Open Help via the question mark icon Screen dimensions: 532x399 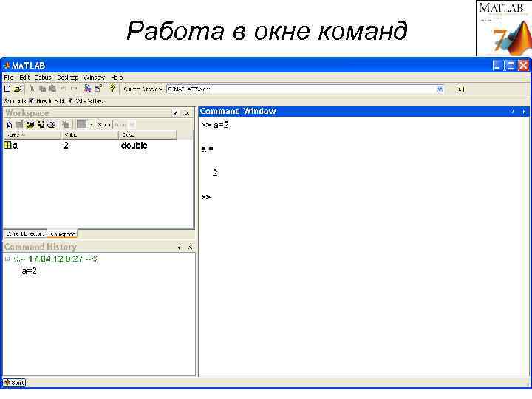click(x=112, y=89)
